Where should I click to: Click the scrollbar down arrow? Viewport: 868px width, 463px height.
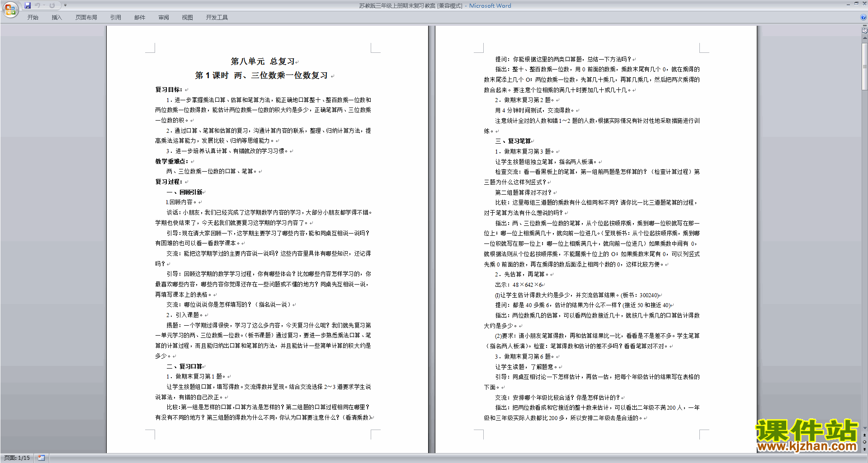pos(864,428)
